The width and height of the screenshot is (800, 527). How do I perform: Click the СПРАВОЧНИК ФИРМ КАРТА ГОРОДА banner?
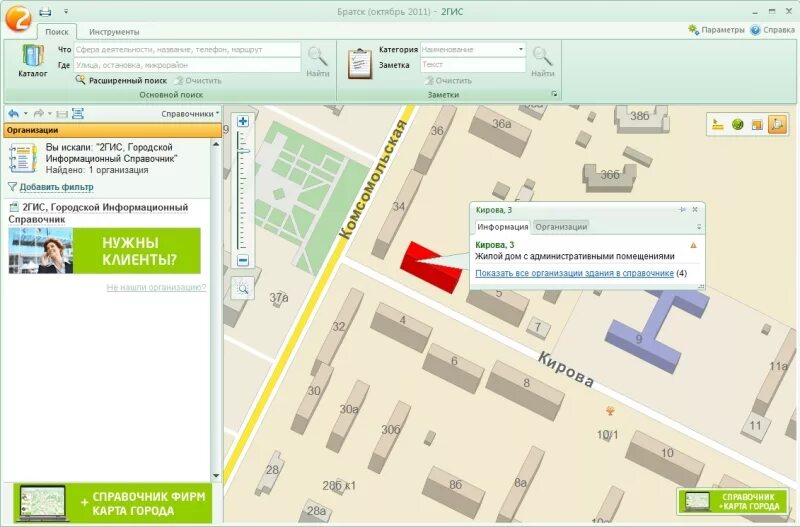[113, 503]
